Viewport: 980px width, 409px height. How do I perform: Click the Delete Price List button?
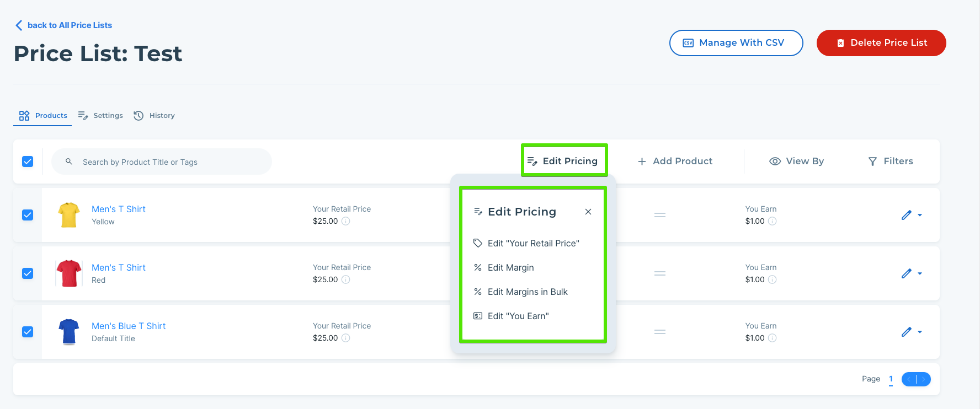click(881, 43)
